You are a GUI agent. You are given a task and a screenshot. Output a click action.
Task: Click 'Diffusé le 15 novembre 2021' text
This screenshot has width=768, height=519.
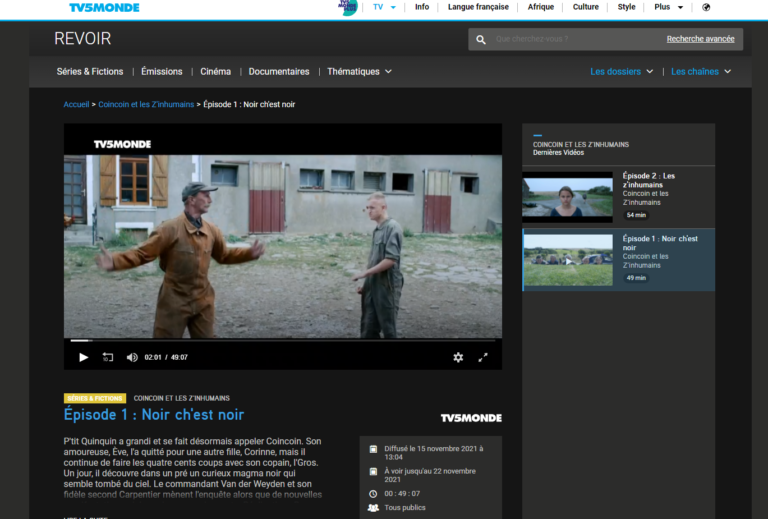point(433,453)
